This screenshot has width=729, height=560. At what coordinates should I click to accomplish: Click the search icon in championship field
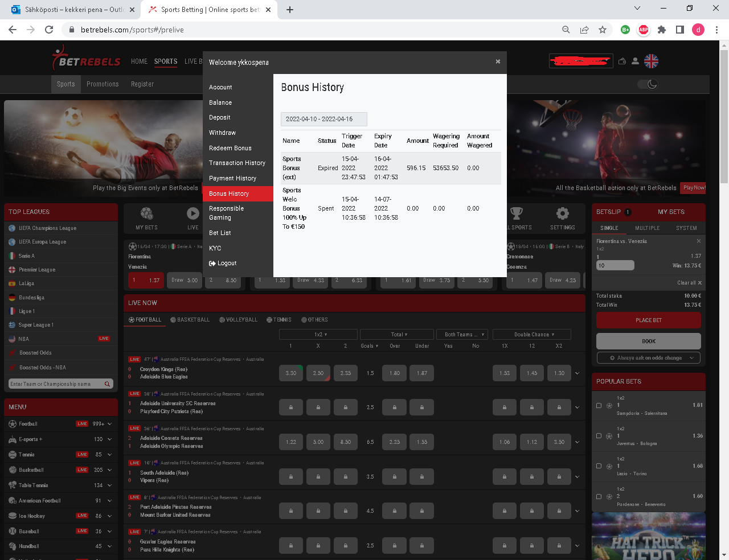107,384
